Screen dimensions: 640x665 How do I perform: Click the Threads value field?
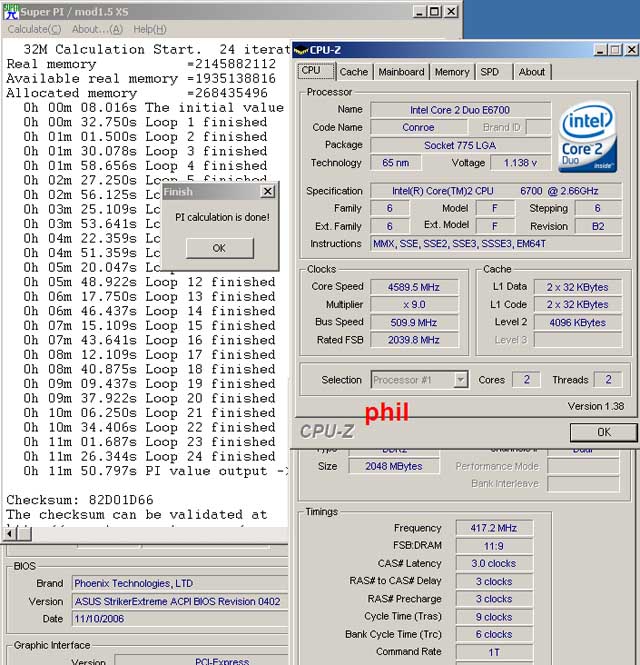pos(608,380)
